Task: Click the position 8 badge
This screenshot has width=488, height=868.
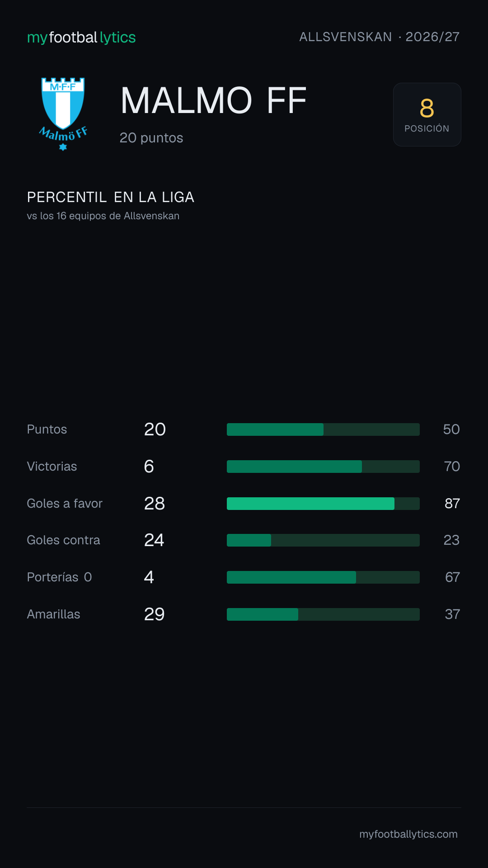Action: tap(427, 114)
